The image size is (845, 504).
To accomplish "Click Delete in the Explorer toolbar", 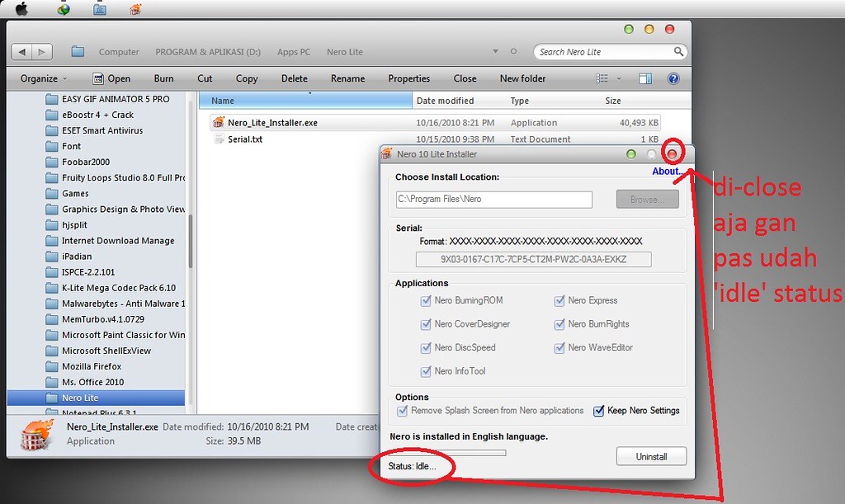I will (x=295, y=78).
